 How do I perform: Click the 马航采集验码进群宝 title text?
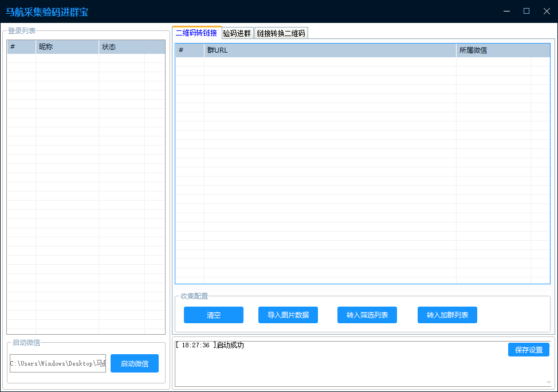(x=47, y=12)
